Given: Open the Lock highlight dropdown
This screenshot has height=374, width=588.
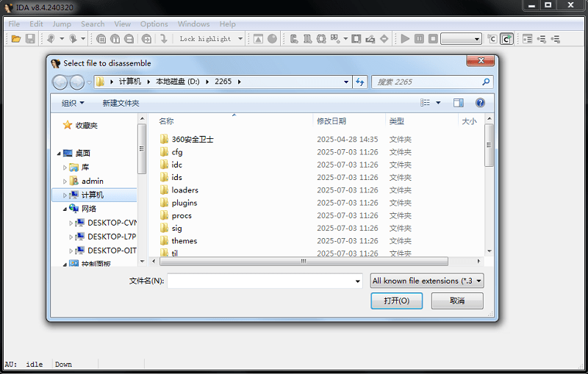Looking at the screenshot, I should point(240,39).
